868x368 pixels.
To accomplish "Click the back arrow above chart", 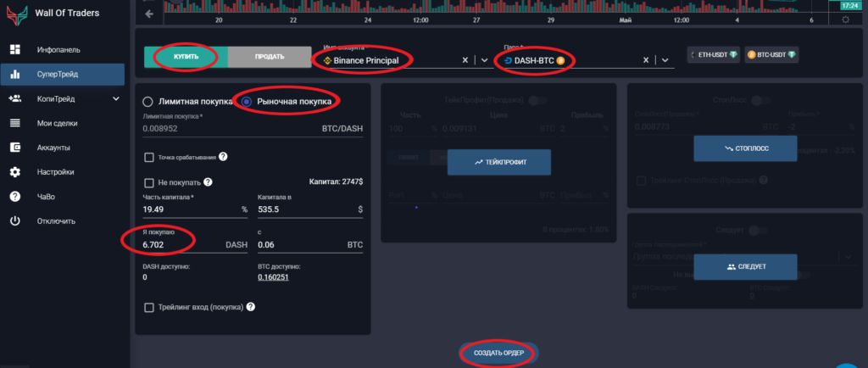I will 150,14.
